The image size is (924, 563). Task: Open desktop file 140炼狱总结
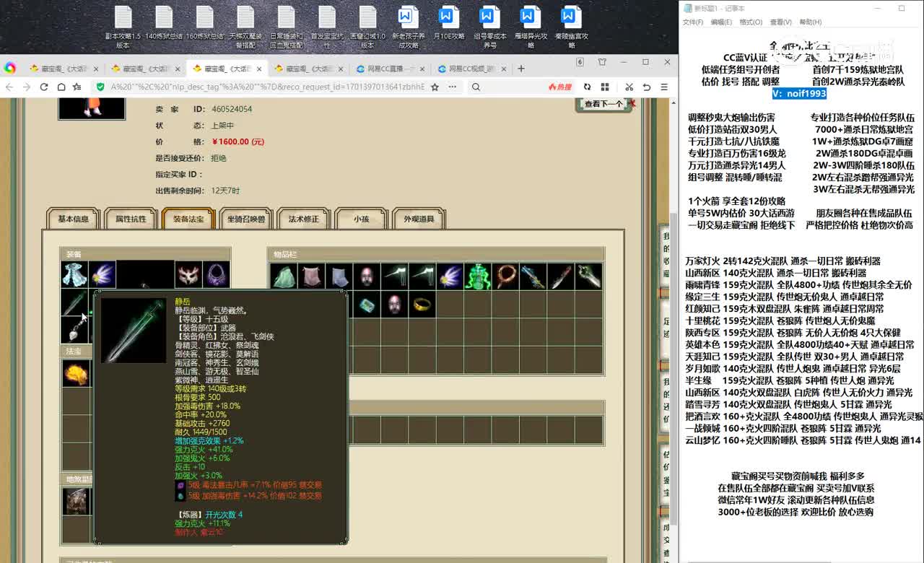(x=164, y=24)
